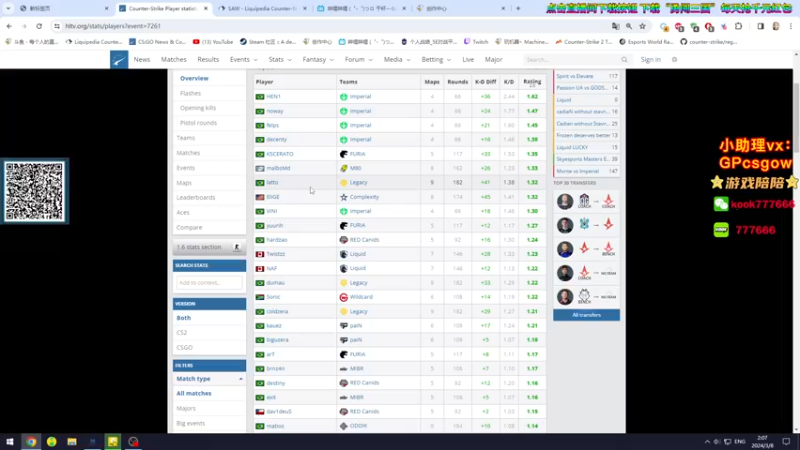Open the browser zoom magnifier icon
This screenshot has height=450, width=800.
629,26
